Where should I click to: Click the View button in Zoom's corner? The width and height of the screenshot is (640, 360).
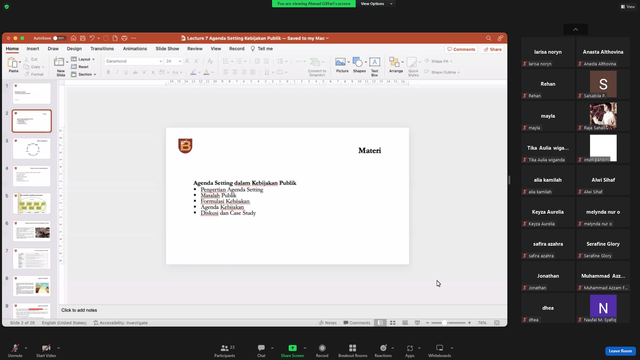tap(628, 7)
